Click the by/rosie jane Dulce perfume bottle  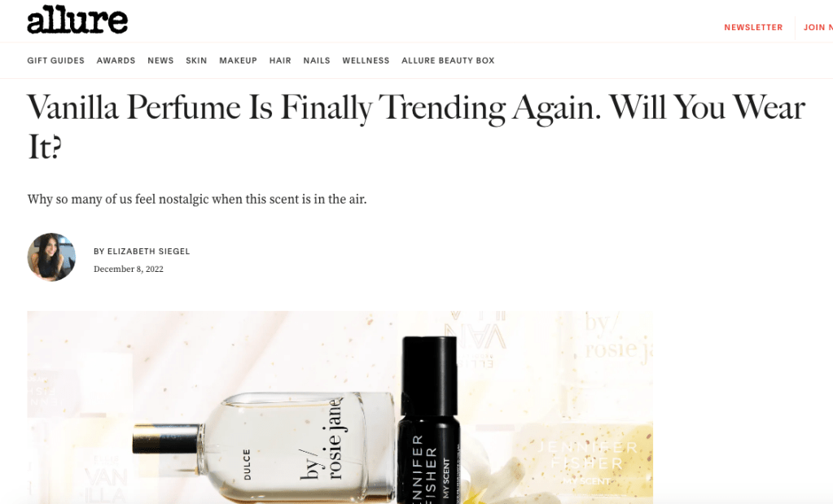[265, 445]
